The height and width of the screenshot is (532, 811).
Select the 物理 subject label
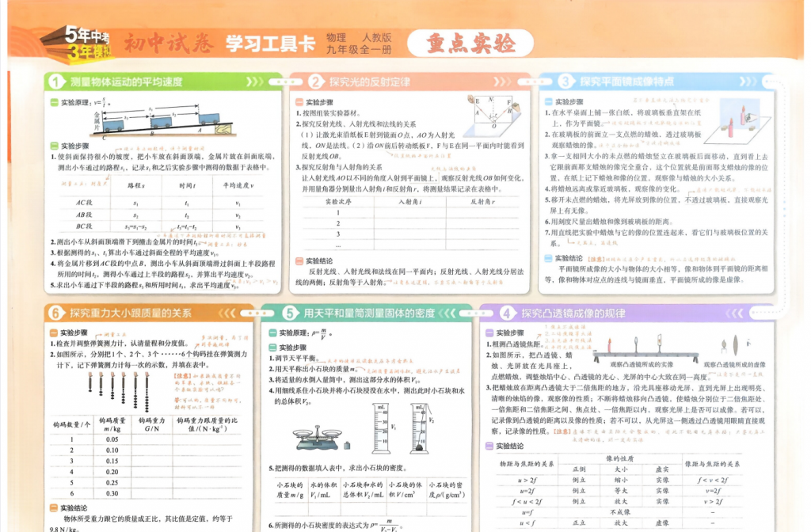pos(336,37)
